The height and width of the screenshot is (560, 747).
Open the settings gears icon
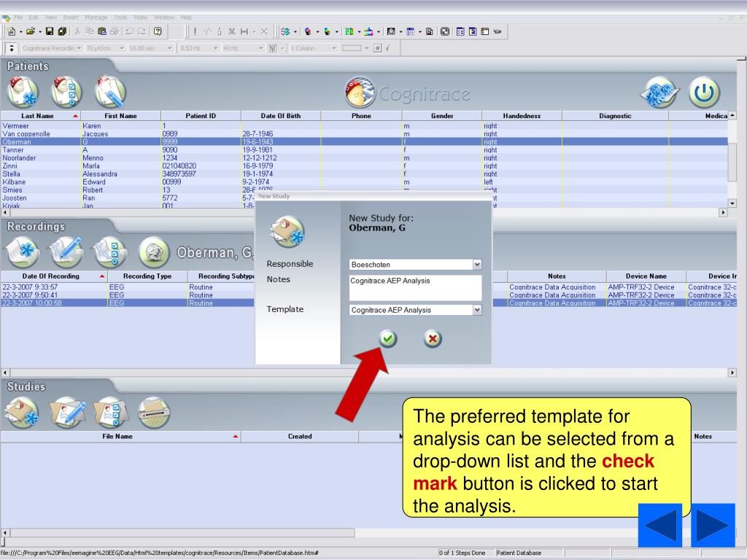point(659,93)
